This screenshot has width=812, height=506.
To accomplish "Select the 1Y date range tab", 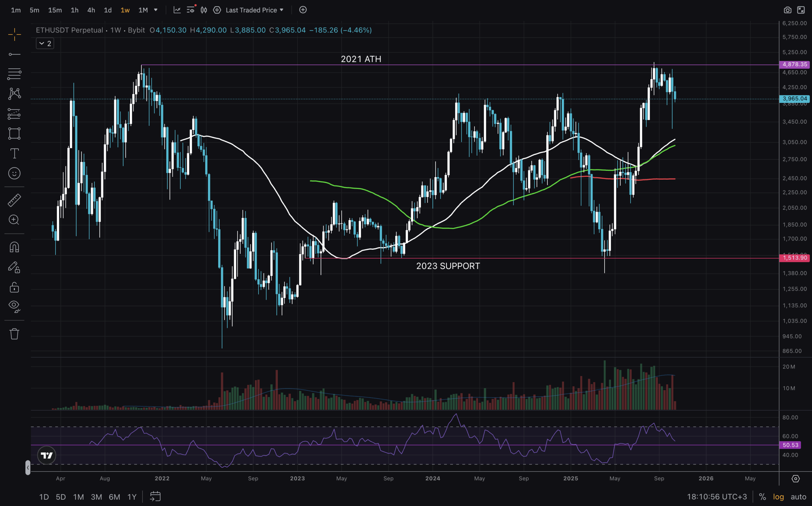I will point(132,497).
